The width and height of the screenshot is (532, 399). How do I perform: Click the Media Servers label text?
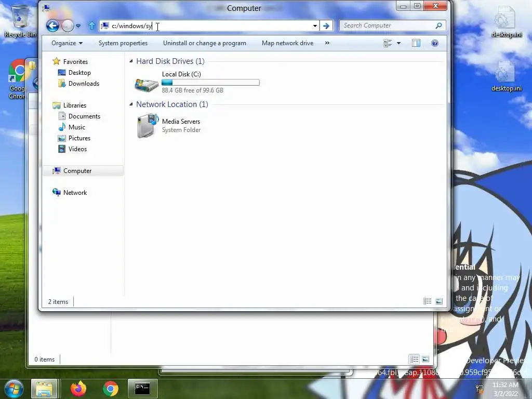point(181,122)
